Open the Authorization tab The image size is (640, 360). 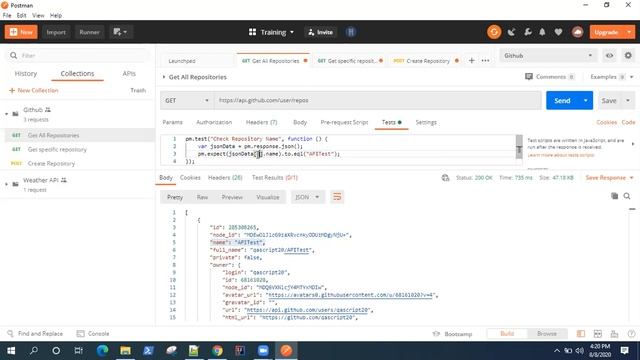(214, 122)
